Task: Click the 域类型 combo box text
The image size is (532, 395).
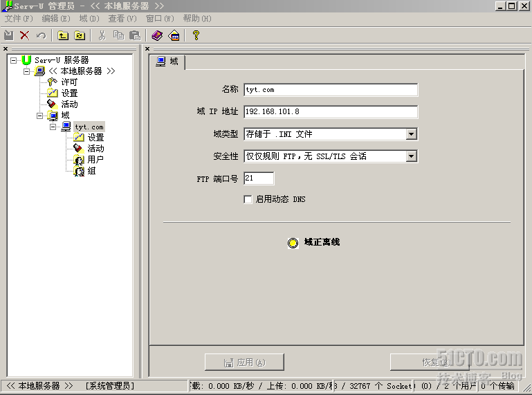Action: 325,134
